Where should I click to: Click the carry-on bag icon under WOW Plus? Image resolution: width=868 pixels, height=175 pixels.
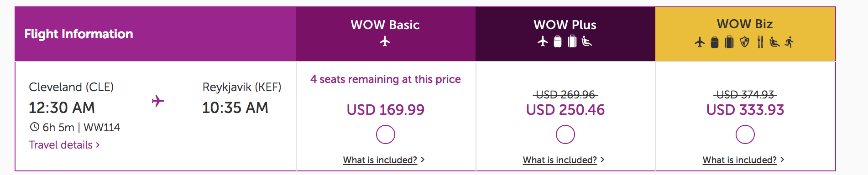[x=558, y=41]
